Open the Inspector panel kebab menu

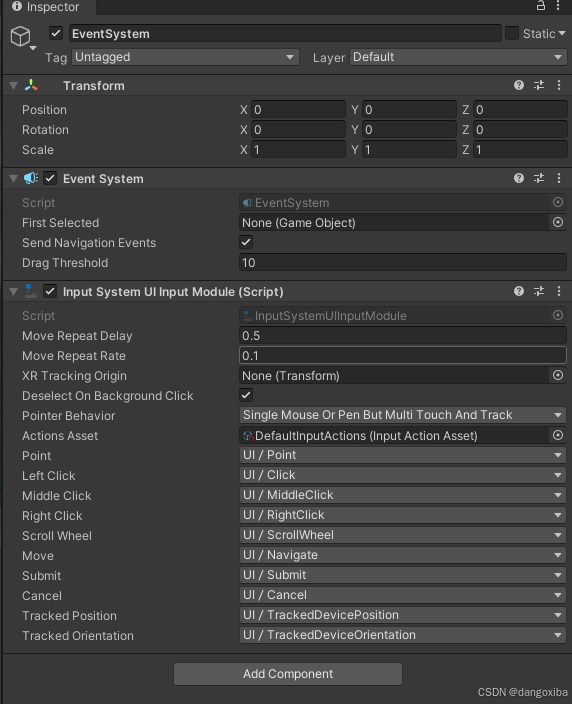click(558, 5)
